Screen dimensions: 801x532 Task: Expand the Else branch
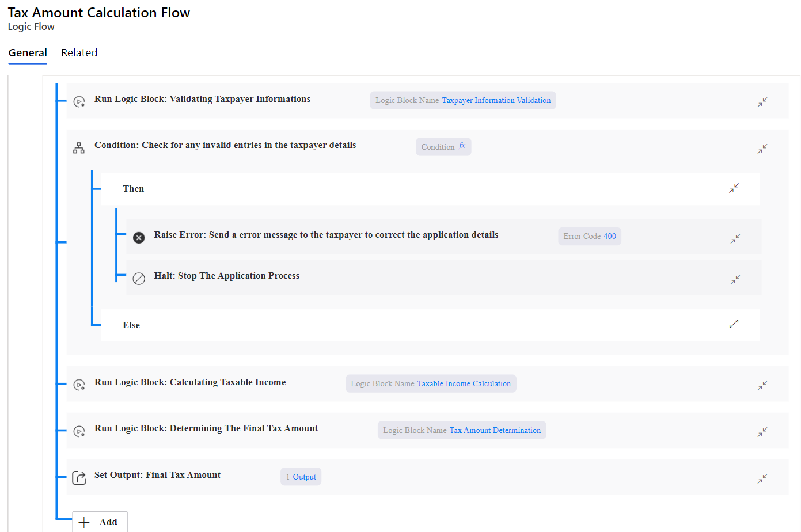pos(734,324)
